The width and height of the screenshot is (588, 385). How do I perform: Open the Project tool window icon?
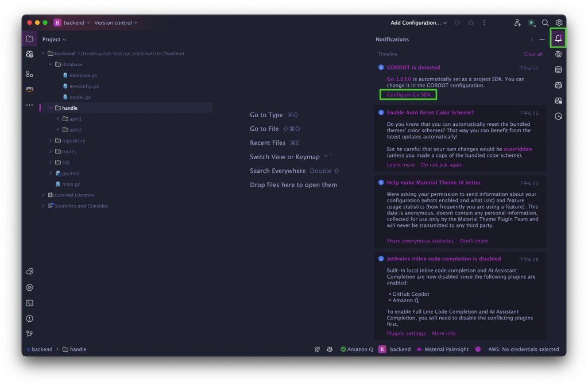[x=30, y=38]
